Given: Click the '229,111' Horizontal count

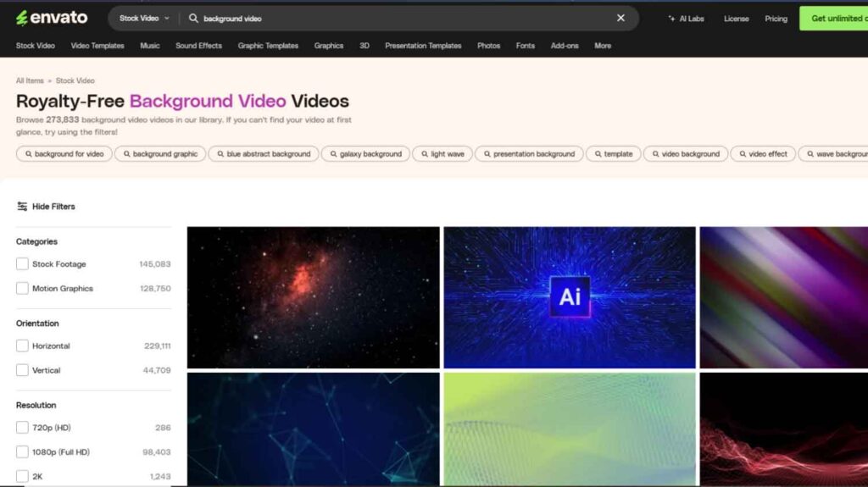Looking at the screenshot, I should point(157,346).
